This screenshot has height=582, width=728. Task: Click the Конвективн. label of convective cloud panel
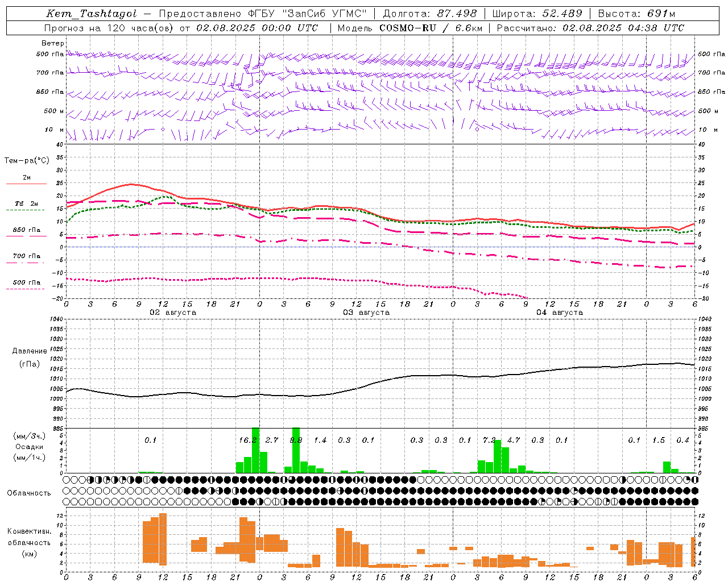click(30, 531)
